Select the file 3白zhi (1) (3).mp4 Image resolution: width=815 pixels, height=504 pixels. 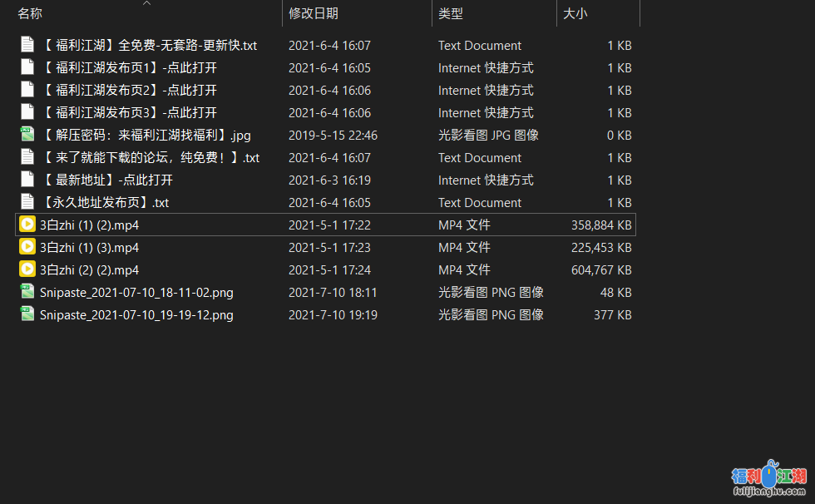tap(91, 247)
